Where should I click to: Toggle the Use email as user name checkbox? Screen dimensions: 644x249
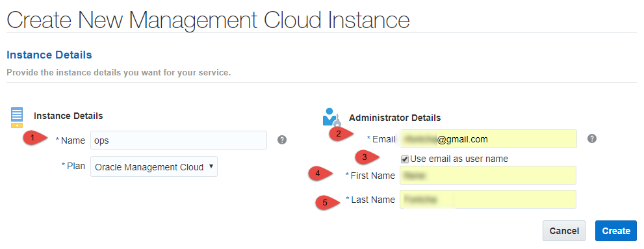click(x=405, y=159)
